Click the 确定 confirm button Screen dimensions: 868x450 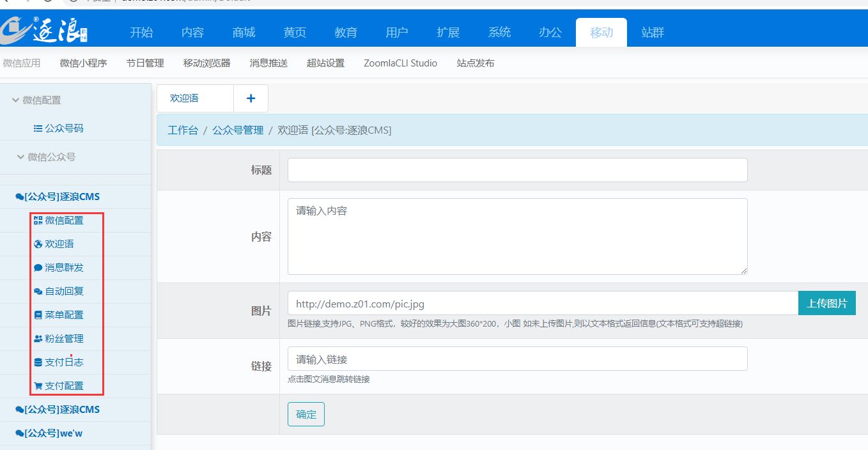click(306, 414)
